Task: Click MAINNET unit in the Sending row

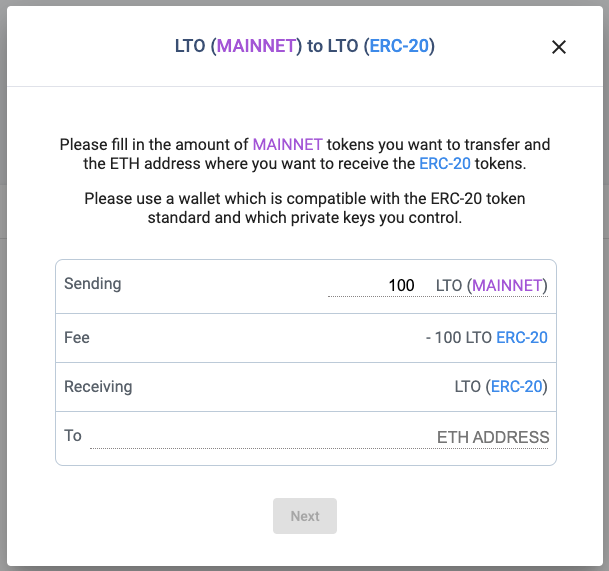Action: [x=507, y=286]
